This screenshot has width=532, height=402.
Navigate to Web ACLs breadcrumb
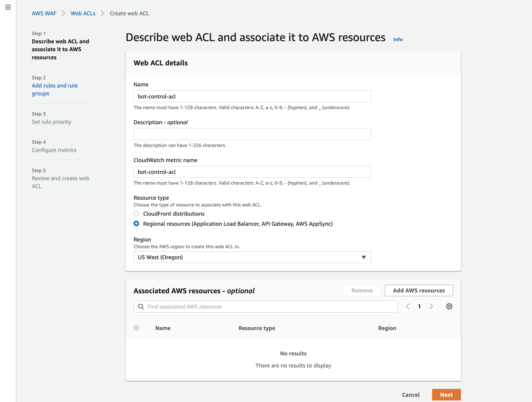point(83,14)
